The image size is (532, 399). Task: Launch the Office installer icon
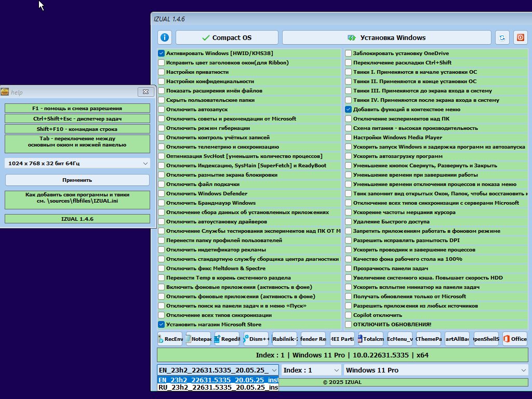[x=515, y=339]
